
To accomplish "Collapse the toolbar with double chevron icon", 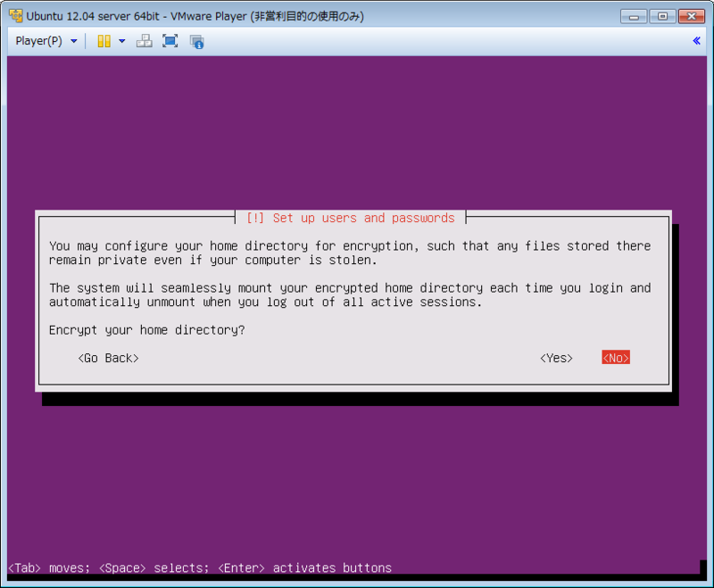I will (x=696, y=41).
